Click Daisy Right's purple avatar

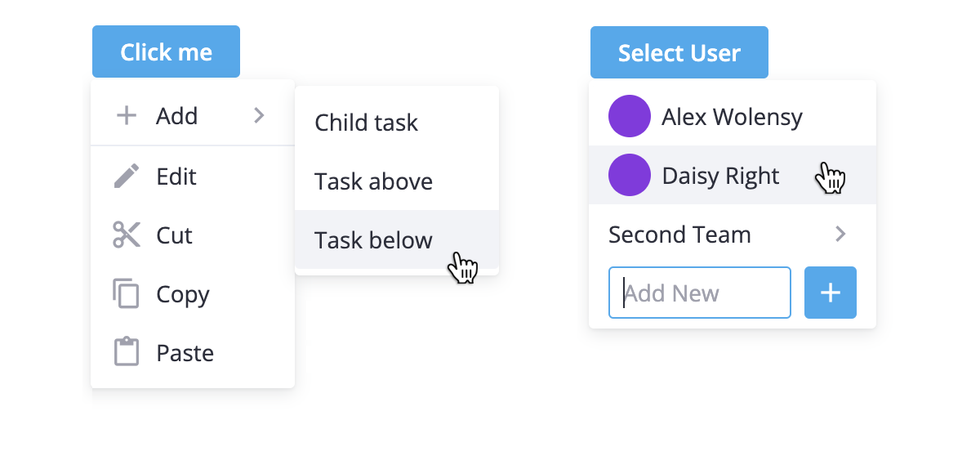(630, 175)
